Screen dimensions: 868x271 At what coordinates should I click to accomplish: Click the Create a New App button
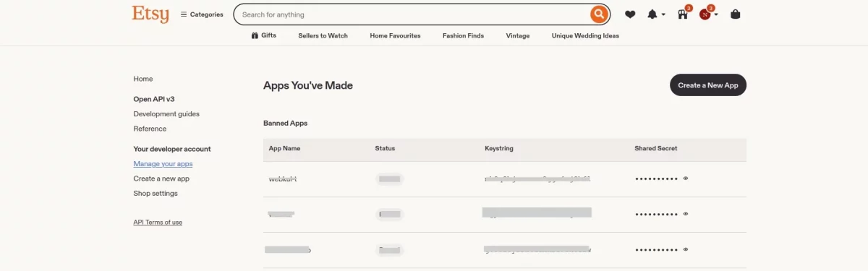708,85
